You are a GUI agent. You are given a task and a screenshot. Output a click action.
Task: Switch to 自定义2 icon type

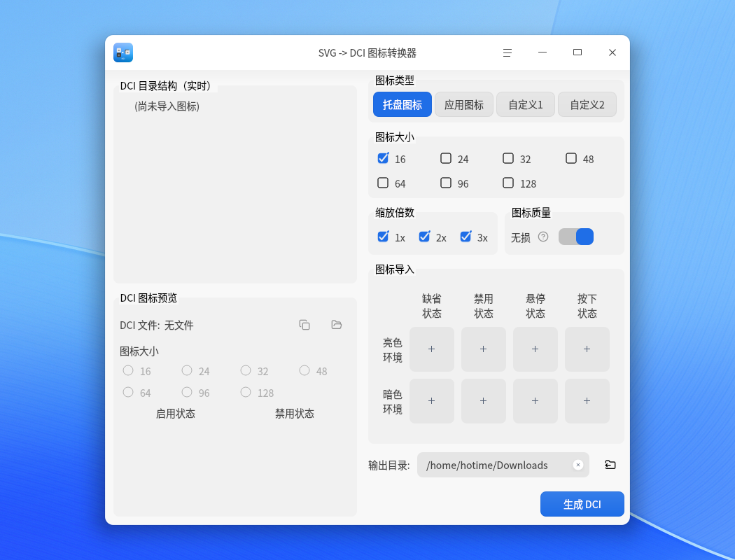click(587, 104)
